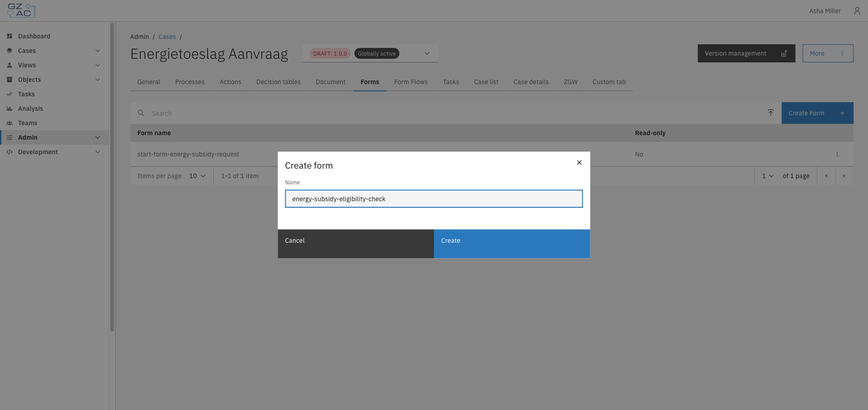868x410 pixels.
Task: Open items per page dropdown
Action: 198,176
